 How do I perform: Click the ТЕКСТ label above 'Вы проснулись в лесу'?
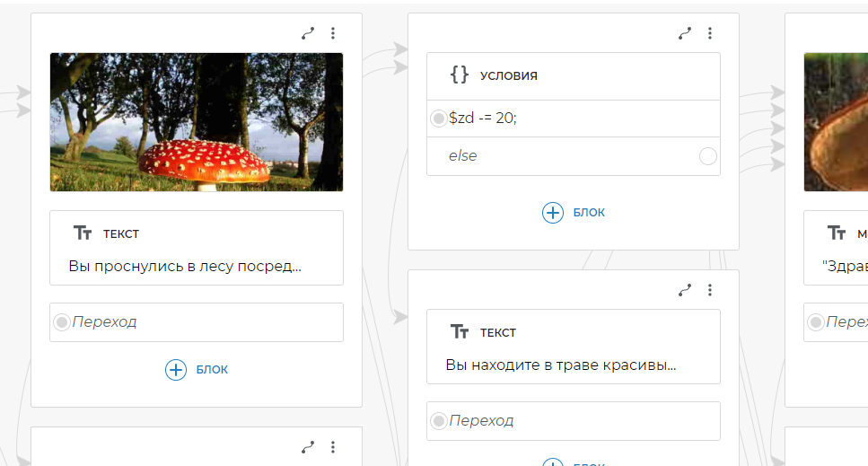[120, 234]
